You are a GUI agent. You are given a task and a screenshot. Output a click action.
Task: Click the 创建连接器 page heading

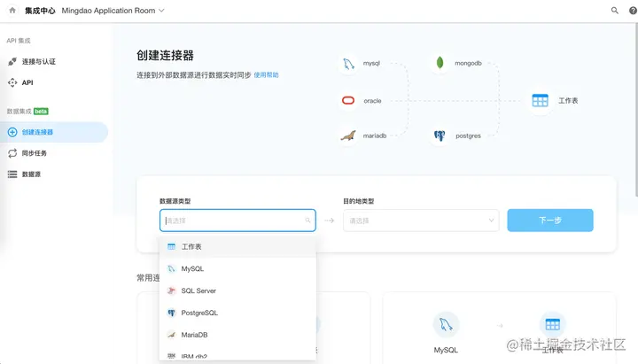[x=165, y=55]
